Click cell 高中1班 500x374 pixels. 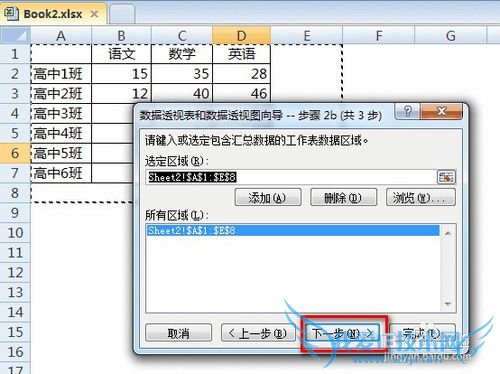(61, 74)
